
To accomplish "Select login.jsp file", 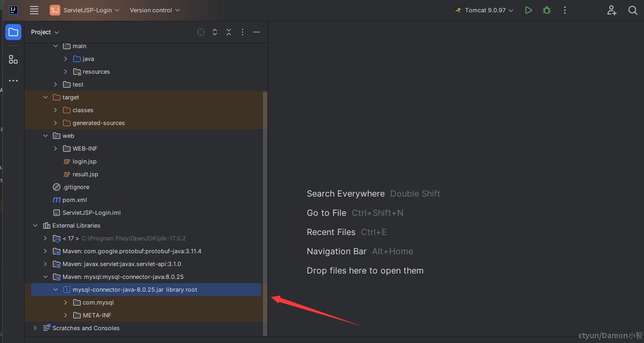I will 84,161.
